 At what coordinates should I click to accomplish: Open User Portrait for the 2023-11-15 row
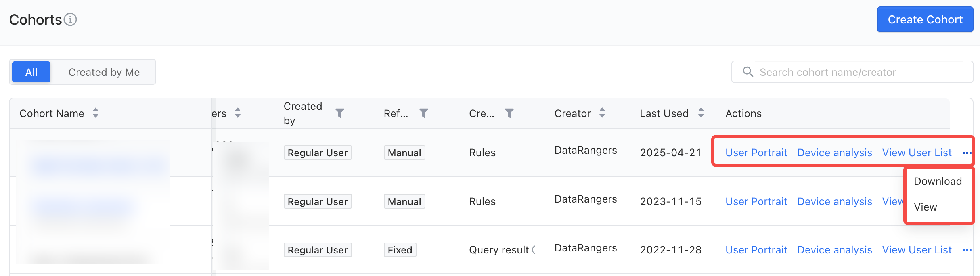756,201
